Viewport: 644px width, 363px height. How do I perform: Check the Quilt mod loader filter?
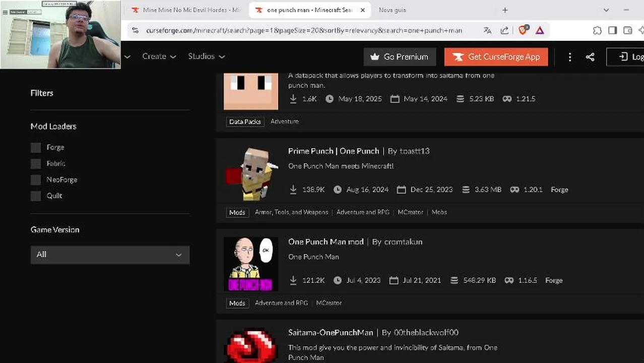35,196
